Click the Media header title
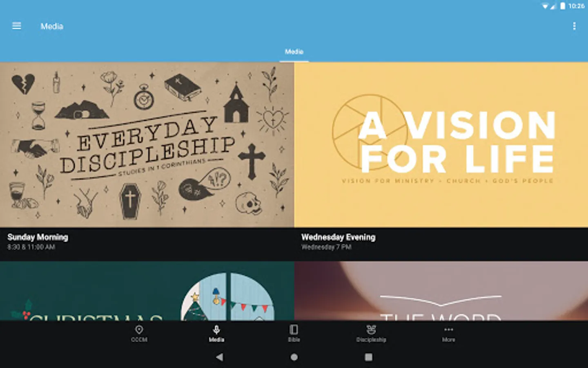Screen dimensions: 588x368 click(x=52, y=26)
